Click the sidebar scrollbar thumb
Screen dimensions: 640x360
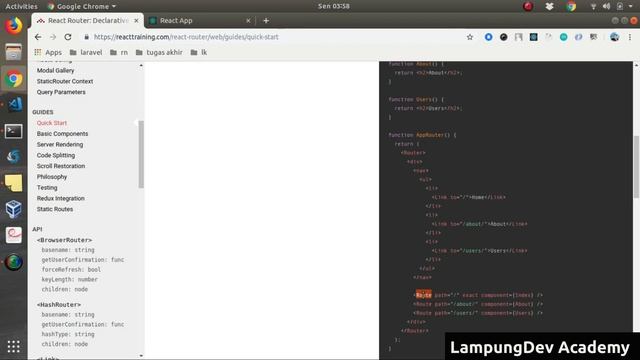point(141,154)
